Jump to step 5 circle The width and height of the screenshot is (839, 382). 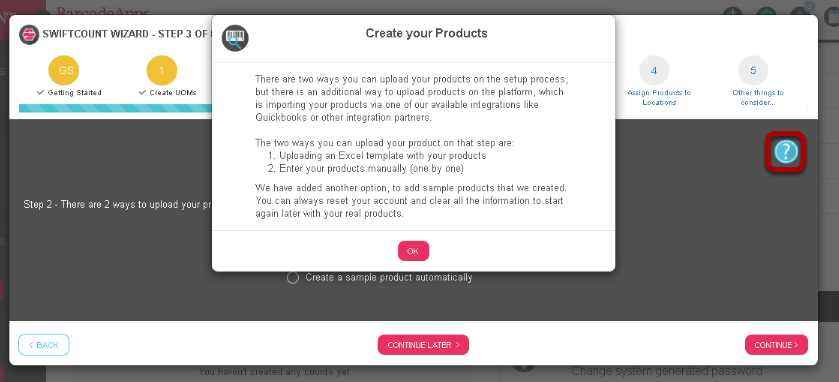click(x=753, y=71)
